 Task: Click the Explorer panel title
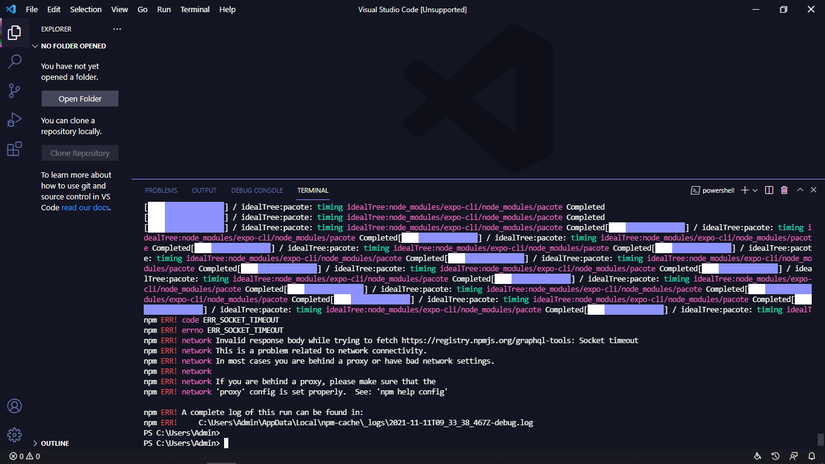pos(56,29)
